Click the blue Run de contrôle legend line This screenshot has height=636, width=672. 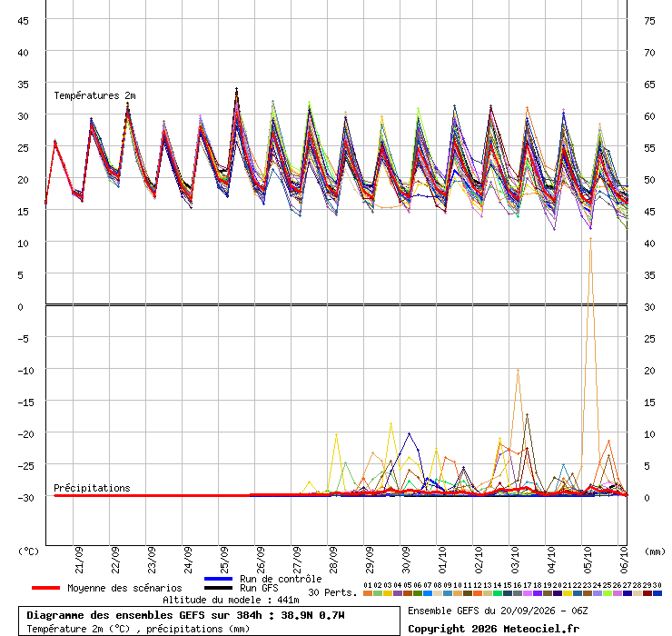pos(219,579)
